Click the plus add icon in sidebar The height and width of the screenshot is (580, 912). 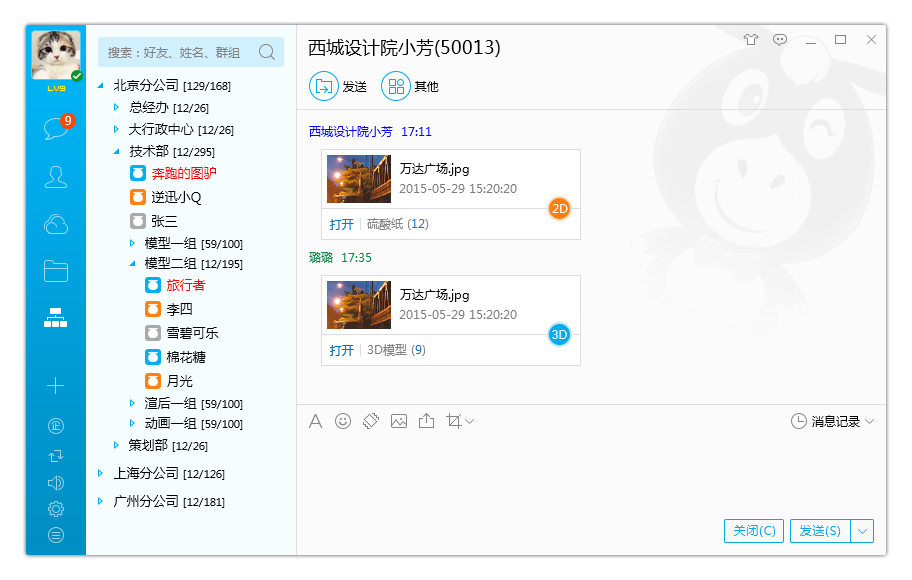56,385
